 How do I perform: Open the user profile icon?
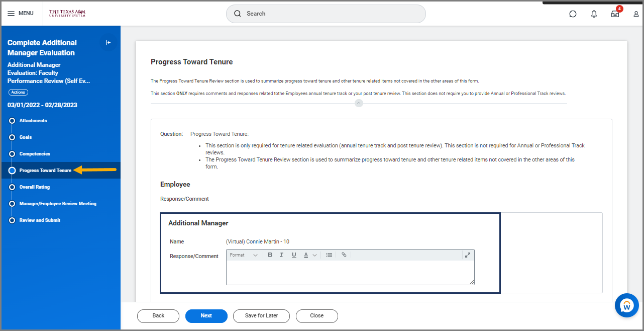tap(636, 14)
